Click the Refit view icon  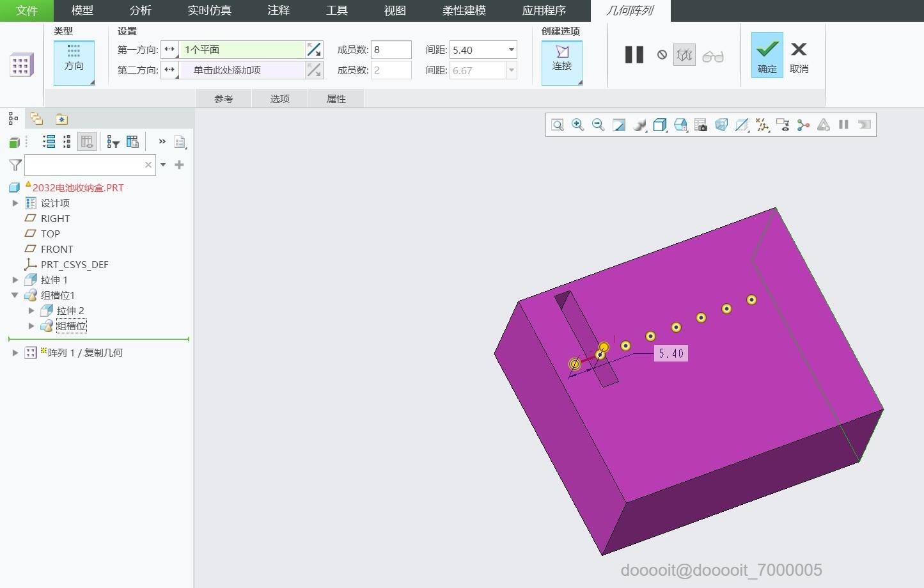558,125
